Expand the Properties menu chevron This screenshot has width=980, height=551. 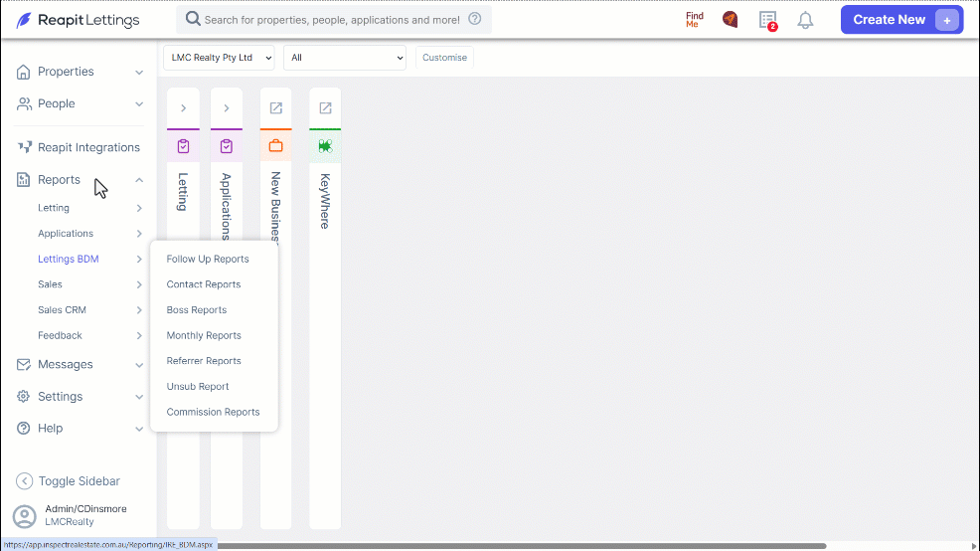[x=139, y=73]
